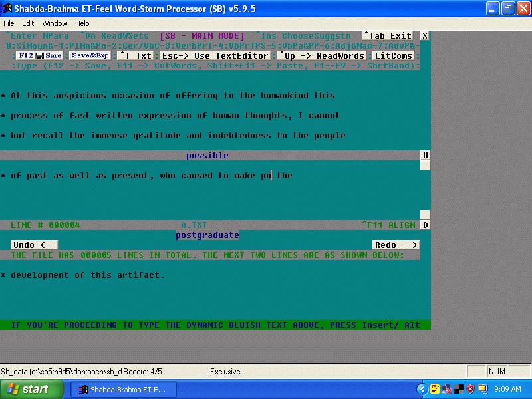Click the Exclusive status bar entry
This screenshot has width=532, height=399.
coord(225,372)
